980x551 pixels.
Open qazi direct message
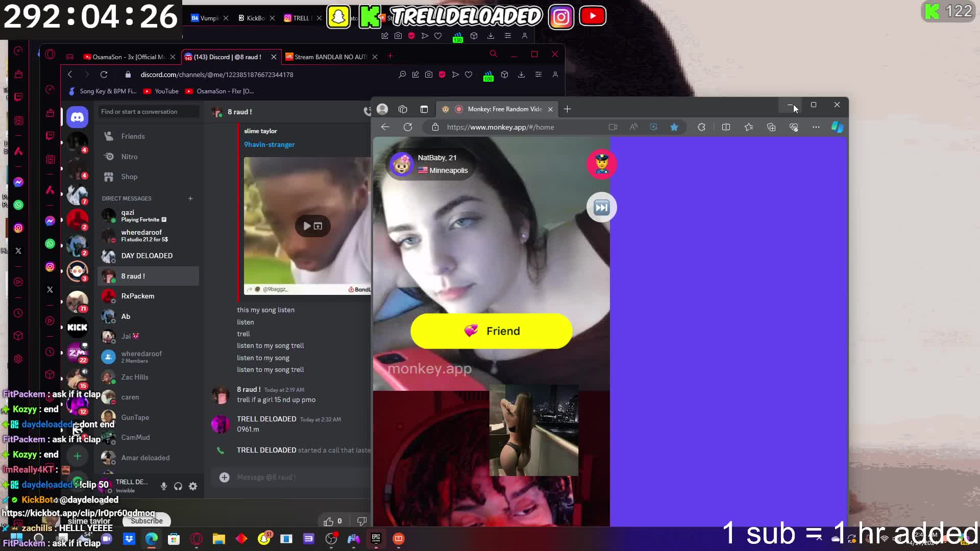[148, 216]
